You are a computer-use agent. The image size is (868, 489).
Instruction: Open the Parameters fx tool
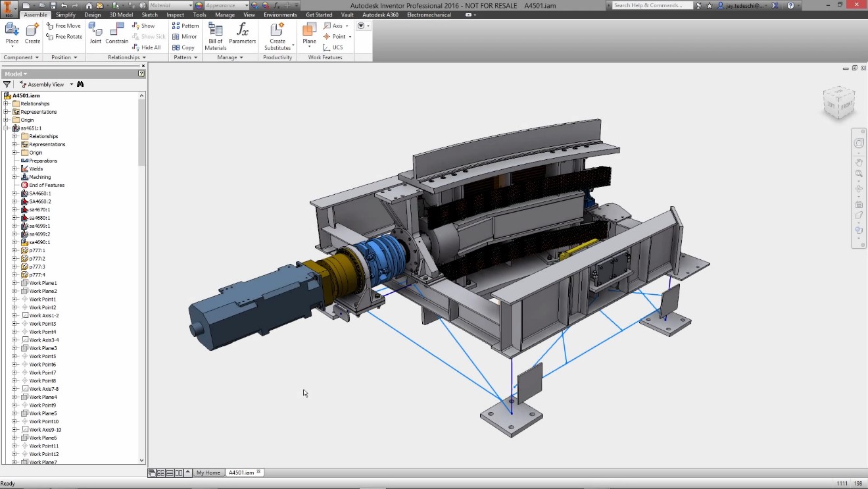point(243,34)
